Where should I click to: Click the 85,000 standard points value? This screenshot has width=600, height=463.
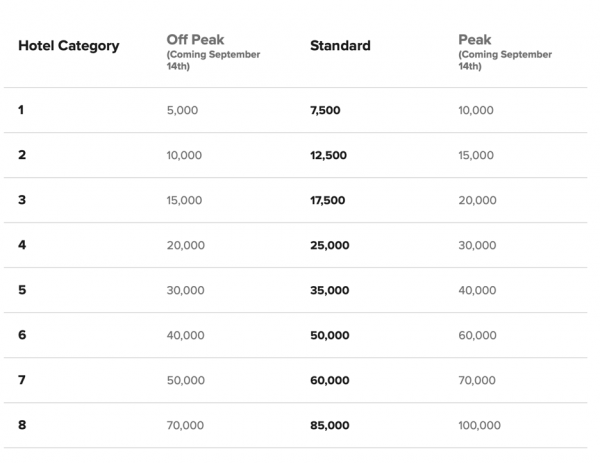tap(330, 425)
